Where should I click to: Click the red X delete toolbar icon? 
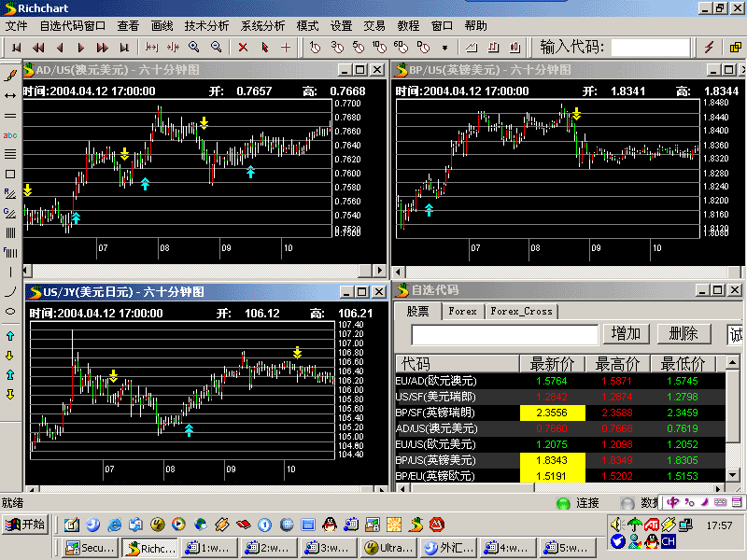(243, 47)
